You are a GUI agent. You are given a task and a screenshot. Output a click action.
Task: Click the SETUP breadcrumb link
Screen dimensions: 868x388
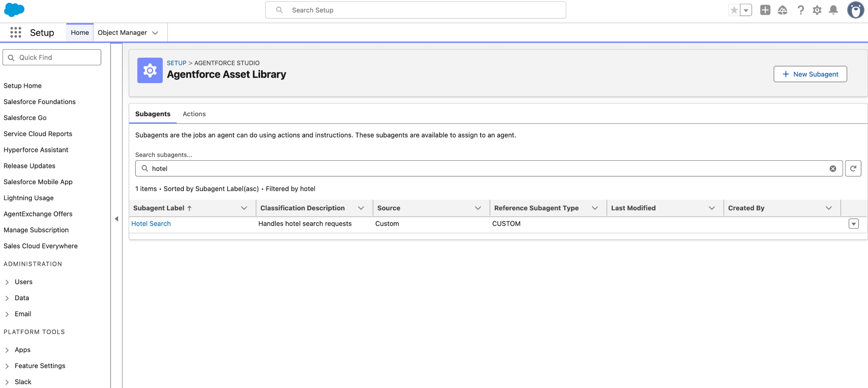coord(176,63)
